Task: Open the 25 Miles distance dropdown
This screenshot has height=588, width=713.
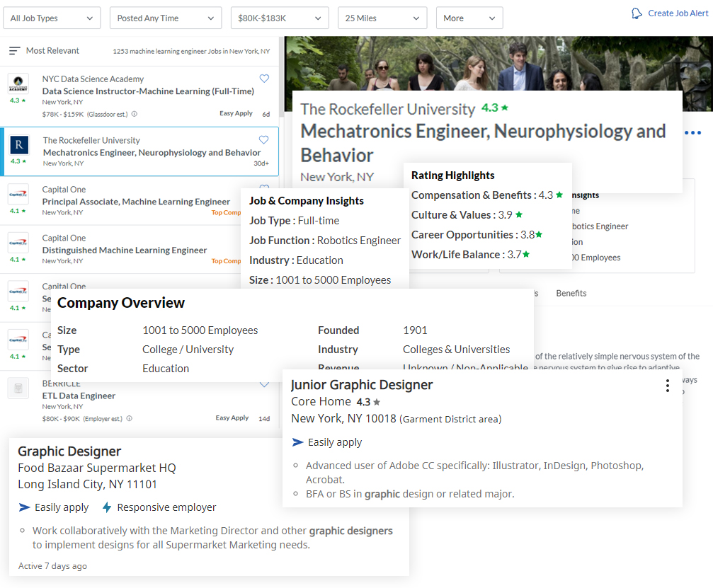Action: tap(382, 18)
